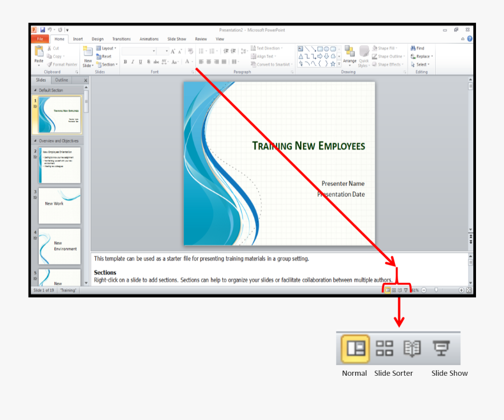Open the Transitions ribbon tab
Viewport: 504px width, 420px height.
click(121, 39)
